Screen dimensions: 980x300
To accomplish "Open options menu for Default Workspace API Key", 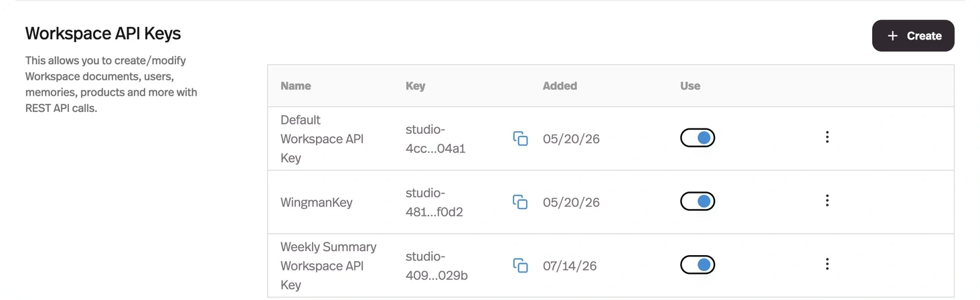I will (827, 137).
